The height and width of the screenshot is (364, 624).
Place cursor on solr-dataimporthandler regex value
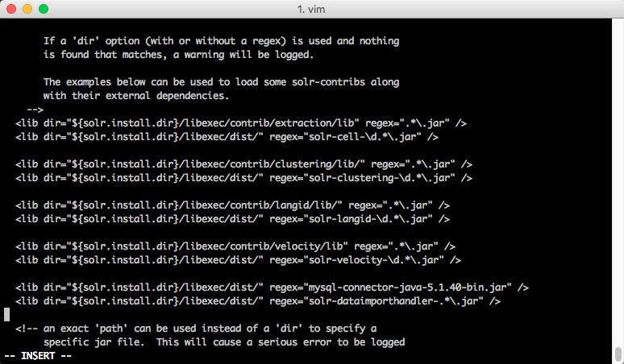[x=400, y=301]
